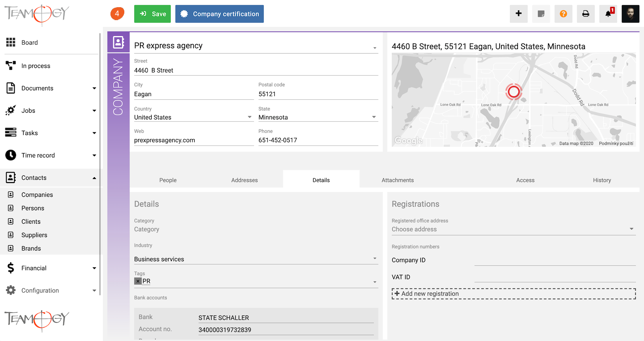Click the Contacts address book icon
The height and width of the screenshot is (341, 644).
click(11, 178)
